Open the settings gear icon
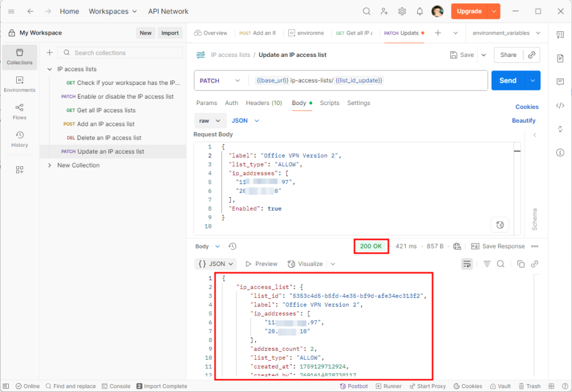The width and height of the screenshot is (572, 392). click(402, 11)
